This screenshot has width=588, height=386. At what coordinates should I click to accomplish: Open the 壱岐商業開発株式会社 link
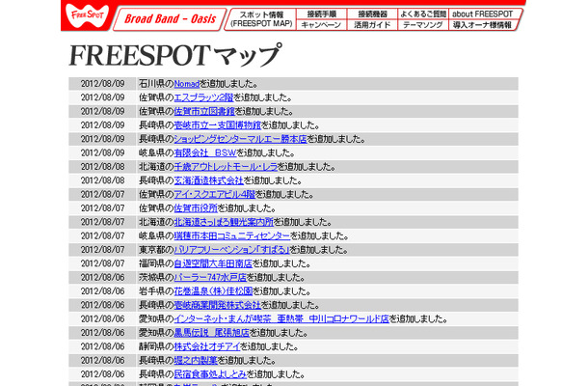pyautogui.click(x=218, y=305)
